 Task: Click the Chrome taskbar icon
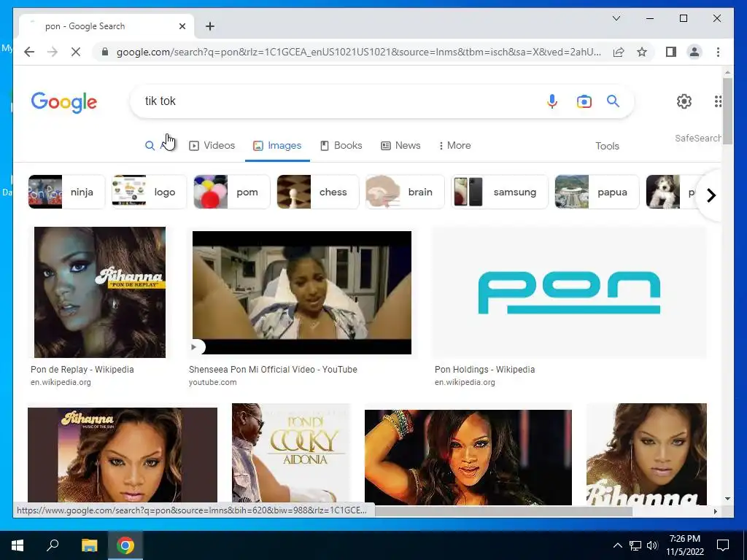pyautogui.click(x=125, y=545)
